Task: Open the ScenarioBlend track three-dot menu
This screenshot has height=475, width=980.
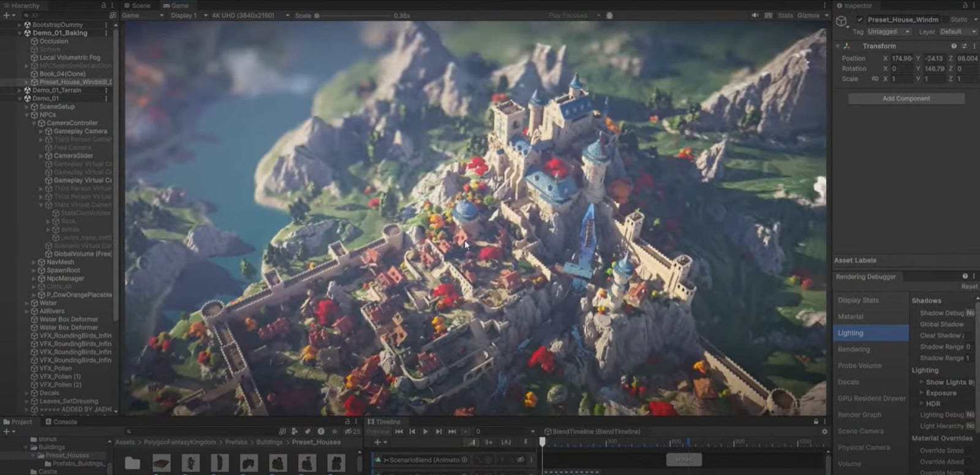Action: click(532, 460)
